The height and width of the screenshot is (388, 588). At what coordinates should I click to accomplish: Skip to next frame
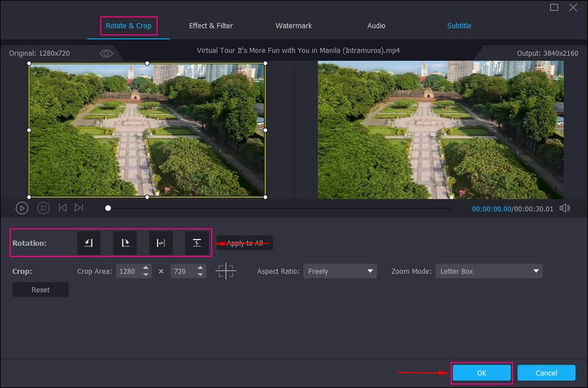click(79, 208)
